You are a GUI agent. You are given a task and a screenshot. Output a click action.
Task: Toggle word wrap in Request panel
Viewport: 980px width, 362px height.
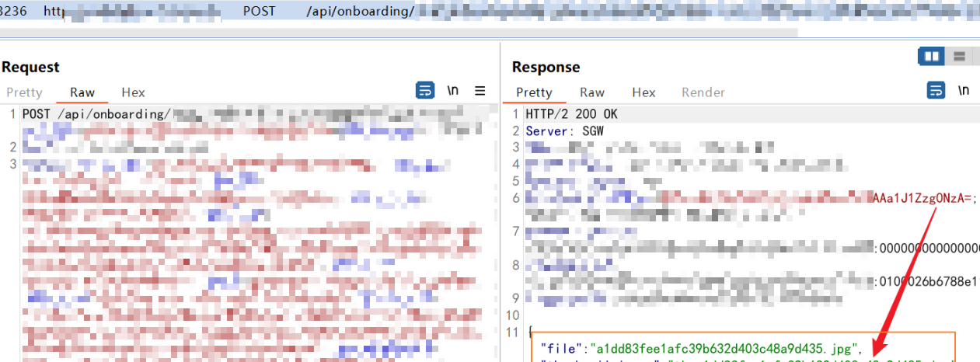[425, 91]
